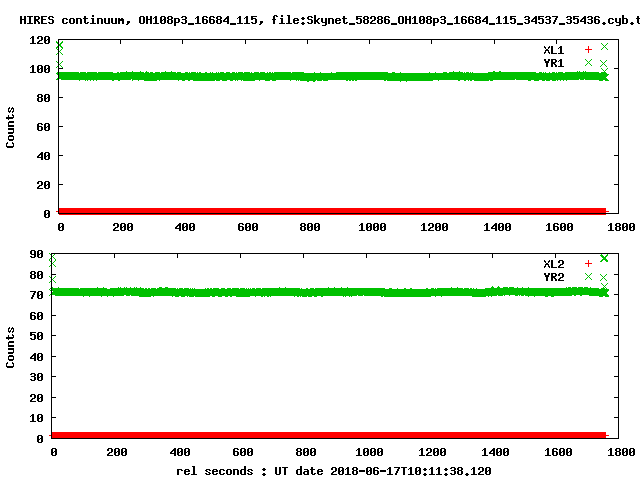Click the 70 tick label on lower plot
Viewport: 640px width, 480px height.
(36, 295)
